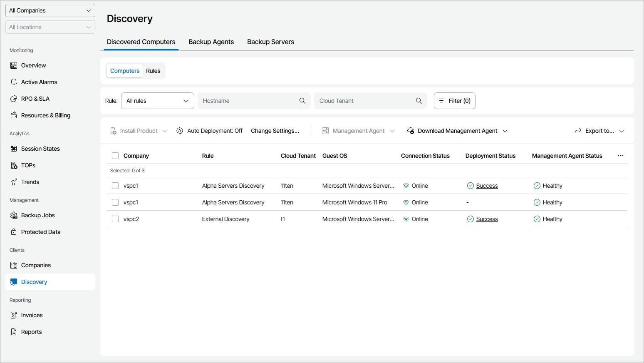
Task: Switch to Backup Agents tab
Action: tap(211, 42)
